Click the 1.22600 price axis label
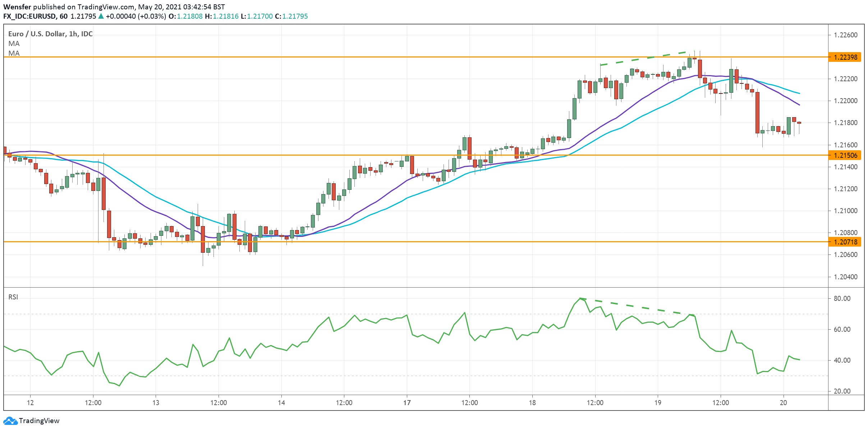The image size is (868, 431). pos(845,35)
